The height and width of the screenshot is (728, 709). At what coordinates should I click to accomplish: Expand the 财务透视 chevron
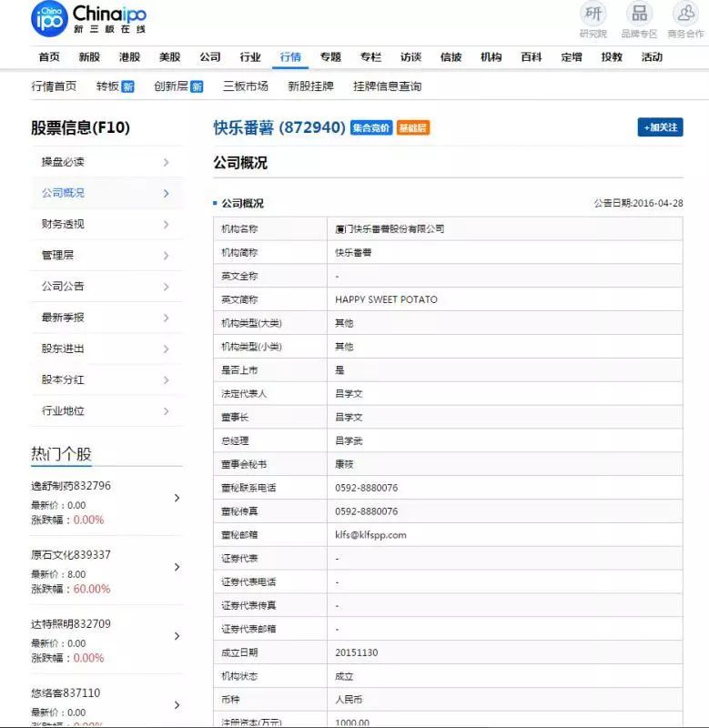[167, 224]
